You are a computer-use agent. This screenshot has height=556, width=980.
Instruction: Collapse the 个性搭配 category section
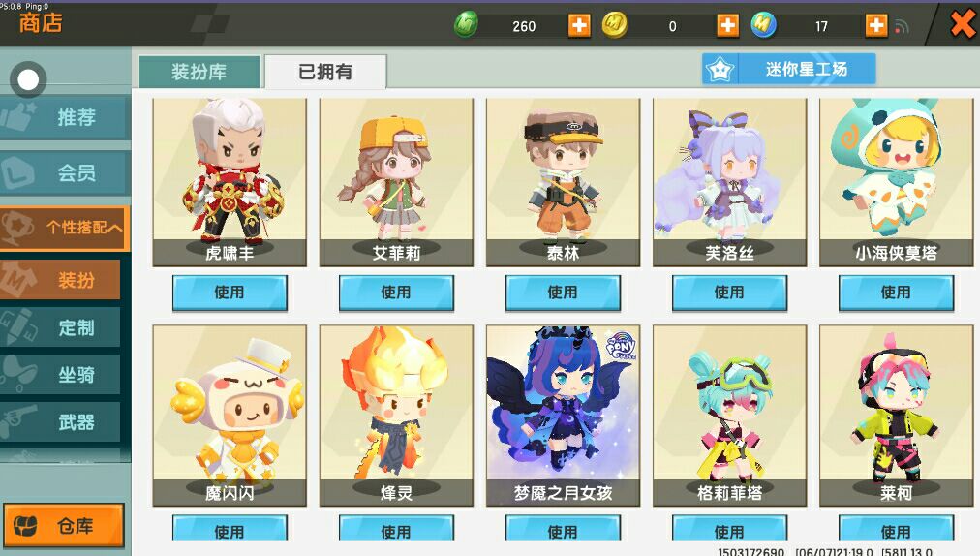(x=65, y=228)
